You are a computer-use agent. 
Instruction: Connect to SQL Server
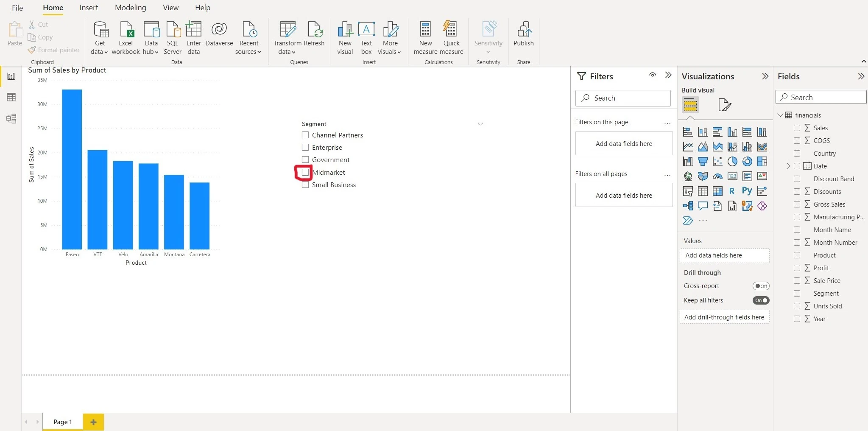click(x=173, y=38)
